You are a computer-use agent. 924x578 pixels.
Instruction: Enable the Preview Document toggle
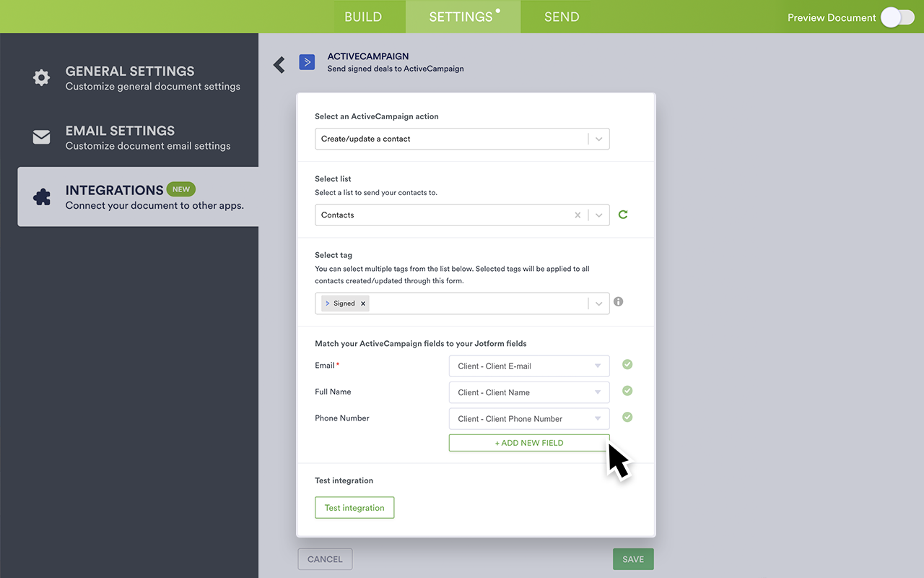point(897,17)
